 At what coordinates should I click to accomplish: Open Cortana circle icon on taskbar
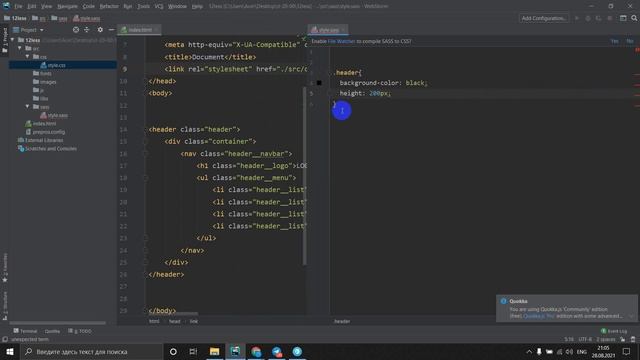[x=173, y=351]
